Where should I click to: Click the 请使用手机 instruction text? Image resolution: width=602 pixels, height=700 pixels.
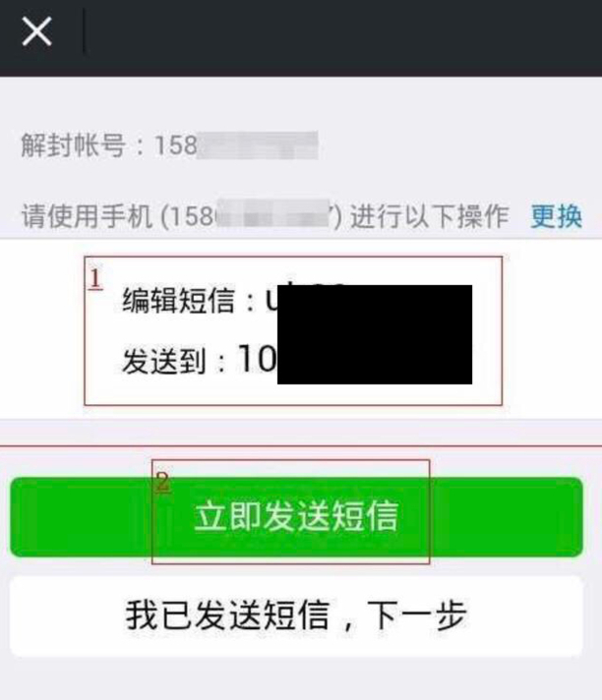click(88, 216)
